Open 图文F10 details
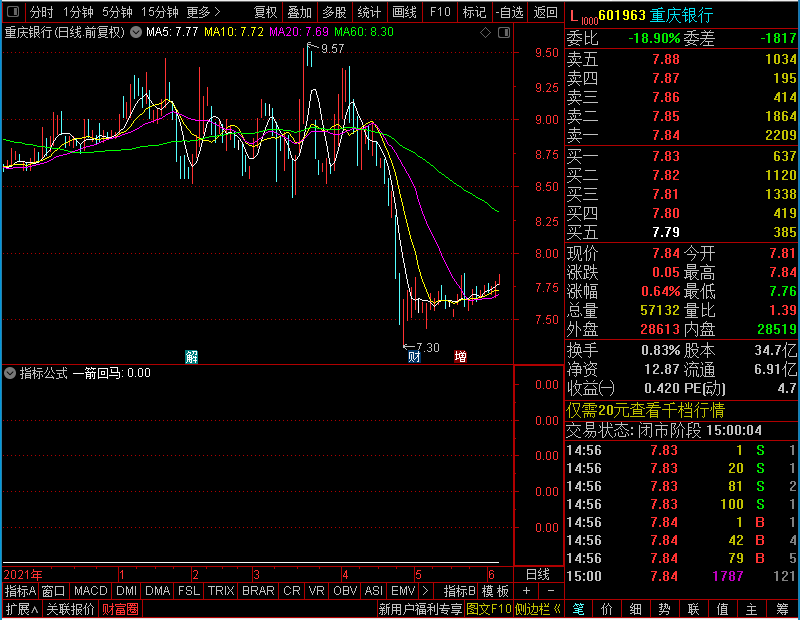Image resolution: width=800 pixels, height=620 pixels. (489, 609)
